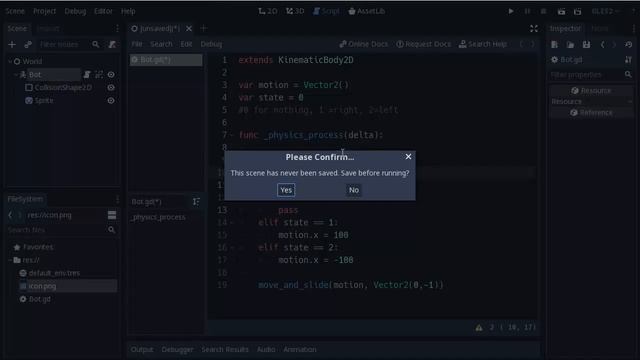Collapse the World node

(10, 61)
